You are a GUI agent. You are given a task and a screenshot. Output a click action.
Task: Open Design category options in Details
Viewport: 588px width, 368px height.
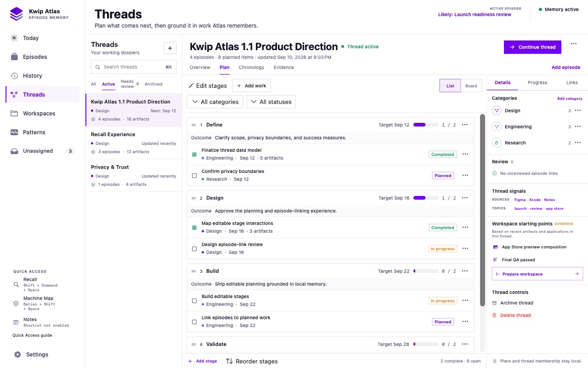coord(578,110)
